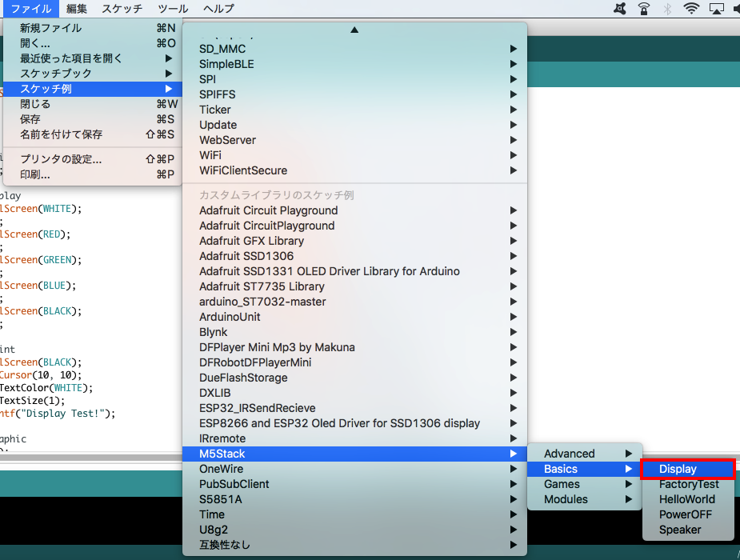
Task: Choose 印刷... from the file menu
Action: pos(93,174)
